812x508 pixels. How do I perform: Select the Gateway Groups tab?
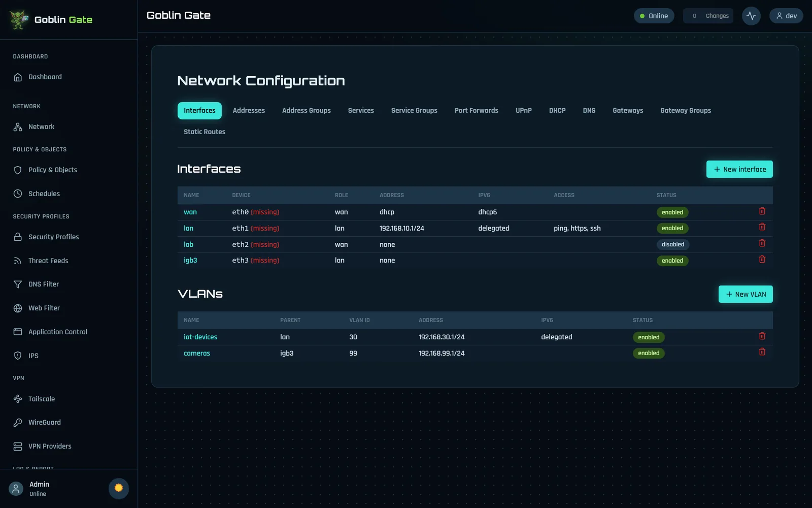pos(686,111)
